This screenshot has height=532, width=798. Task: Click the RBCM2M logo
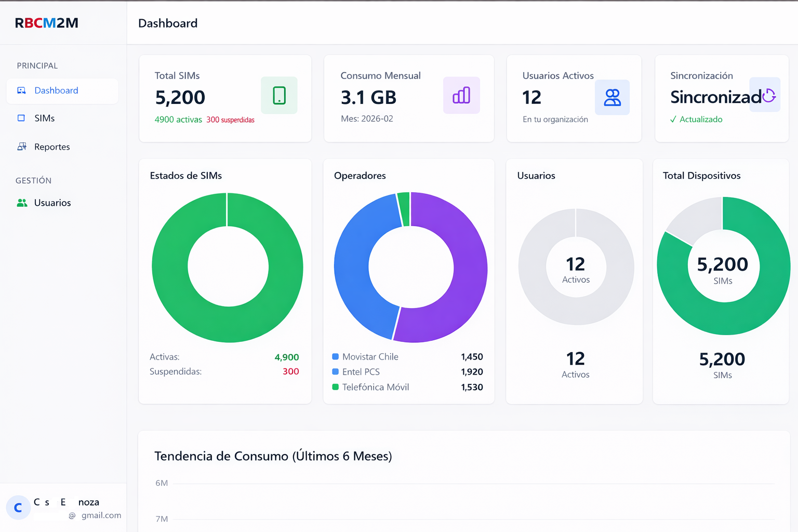pos(47,23)
